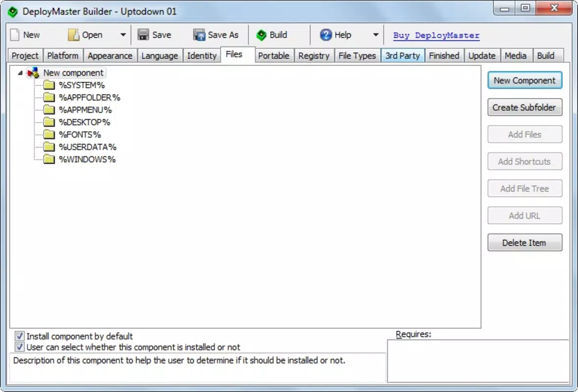The height and width of the screenshot is (392, 578).
Task: Click the Delete Item button
Action: 525,243
